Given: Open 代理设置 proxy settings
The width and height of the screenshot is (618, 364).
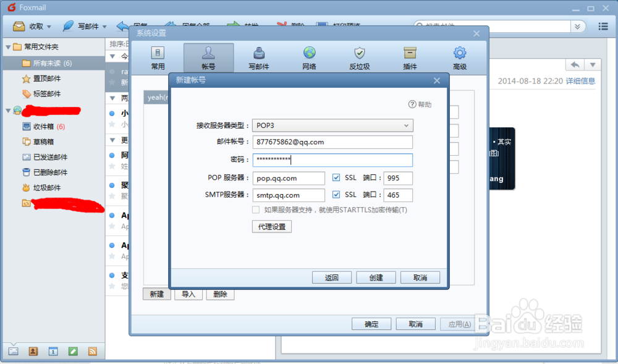Looking at the screenshot, I should coord(272,227).
